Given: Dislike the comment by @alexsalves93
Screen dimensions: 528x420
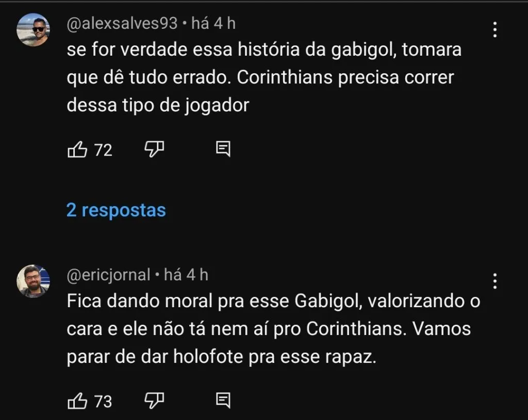Looking at the screenshot, I should coord(154,149).
